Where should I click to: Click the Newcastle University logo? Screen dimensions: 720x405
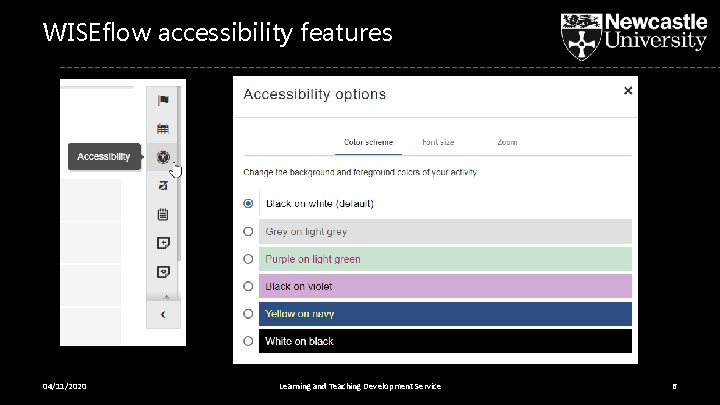coord(634,36)
